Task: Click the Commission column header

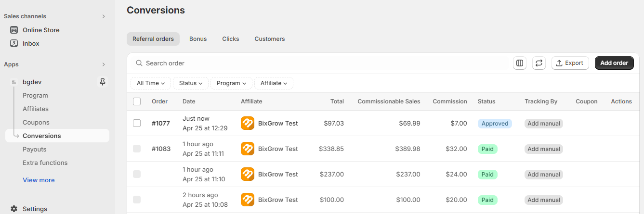Action: point(450,101)
